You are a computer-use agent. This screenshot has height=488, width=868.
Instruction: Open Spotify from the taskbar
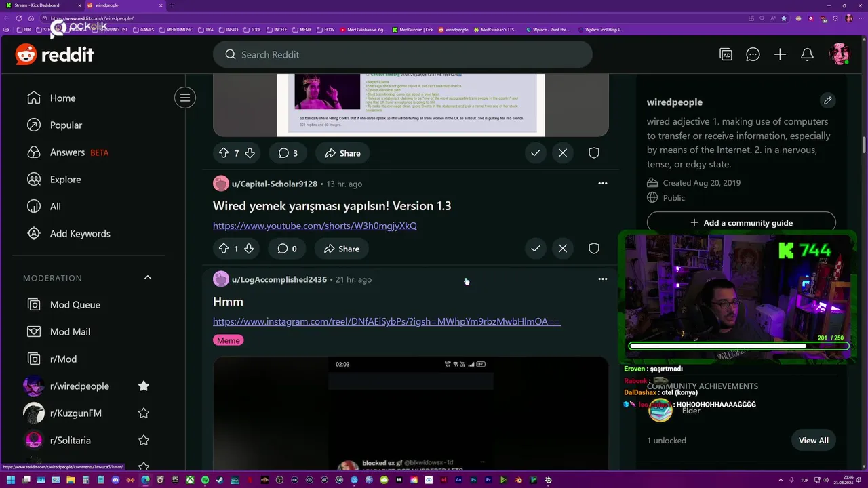tap(205, 480)
